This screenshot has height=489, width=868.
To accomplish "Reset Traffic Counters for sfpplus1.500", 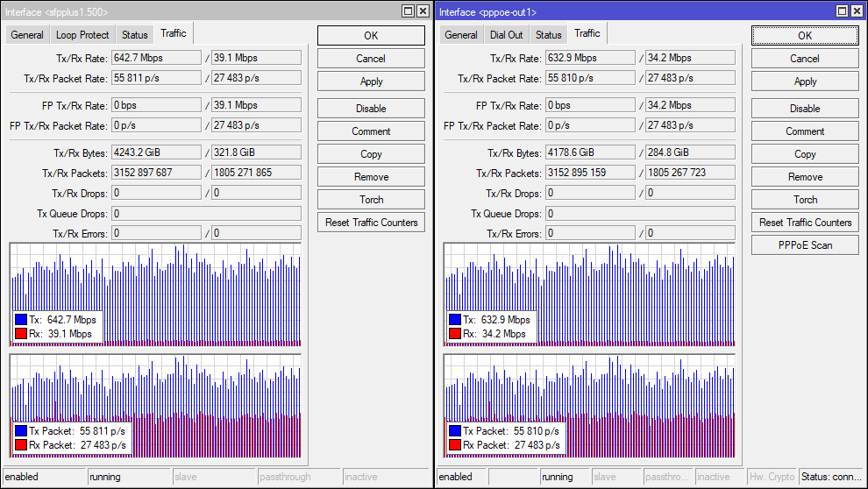I will (x=371, y=223).
